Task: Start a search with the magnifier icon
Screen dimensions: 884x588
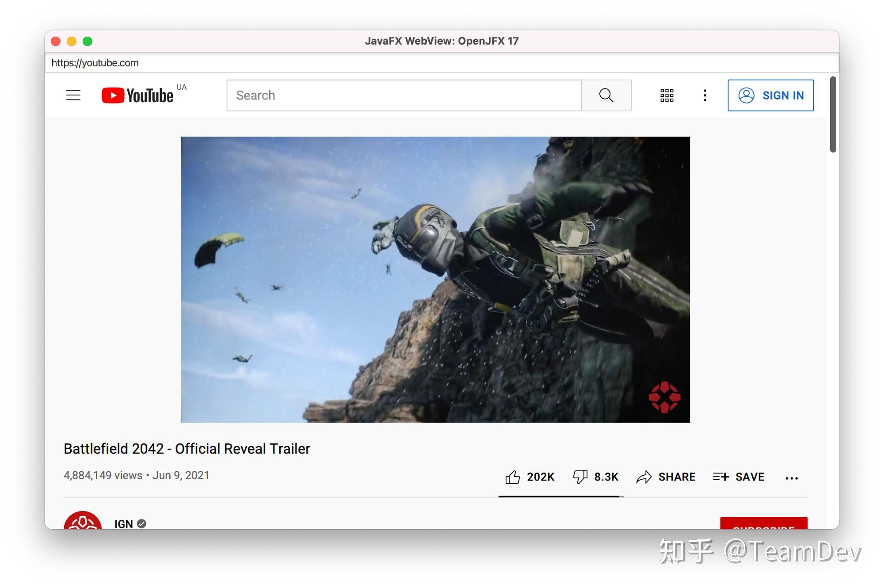Action: click(606, 95)
